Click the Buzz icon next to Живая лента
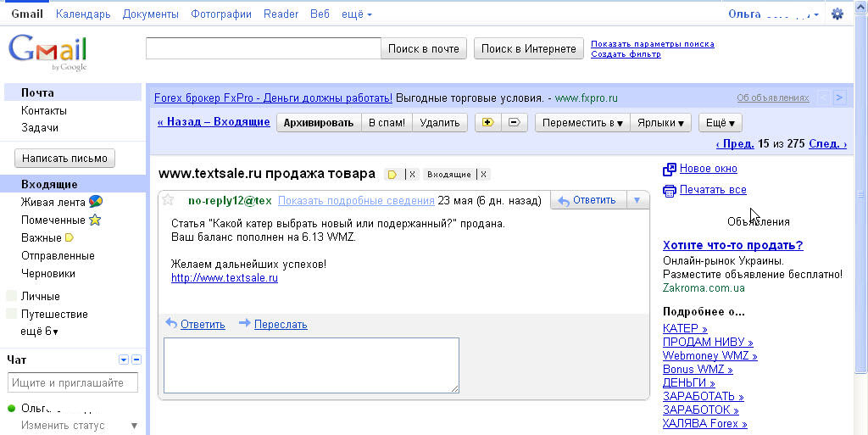 (95, 202)
